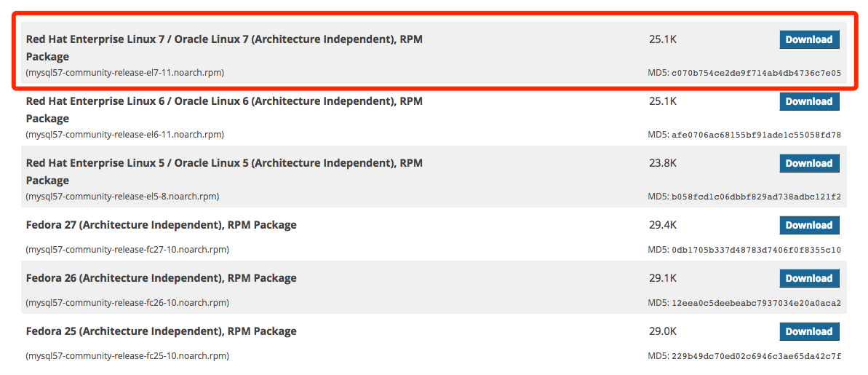Click filename mysql57-community-release-el7-11.noarch.rpm
The image size is (868, 375).
125,73
